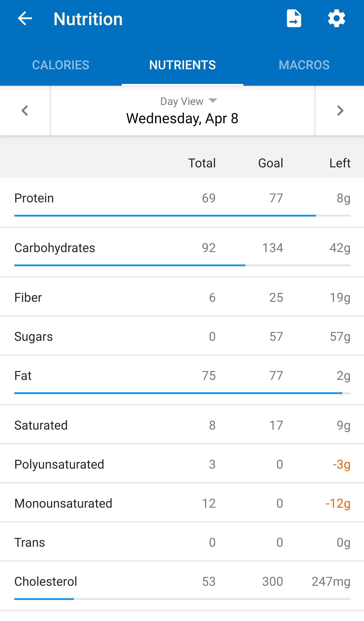This screenshot has height=621, width=364.
Task: Go to next day chevron
Action: (340, 111)
